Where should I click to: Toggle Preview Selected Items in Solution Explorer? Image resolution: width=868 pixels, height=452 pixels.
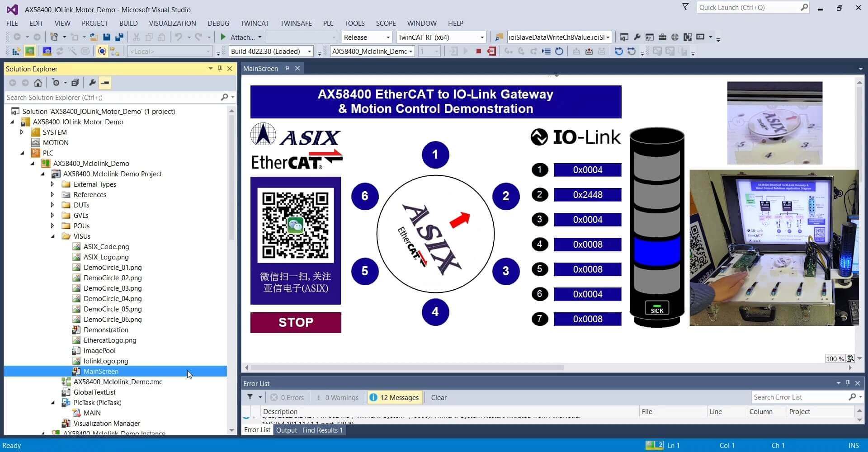point(105,83)
